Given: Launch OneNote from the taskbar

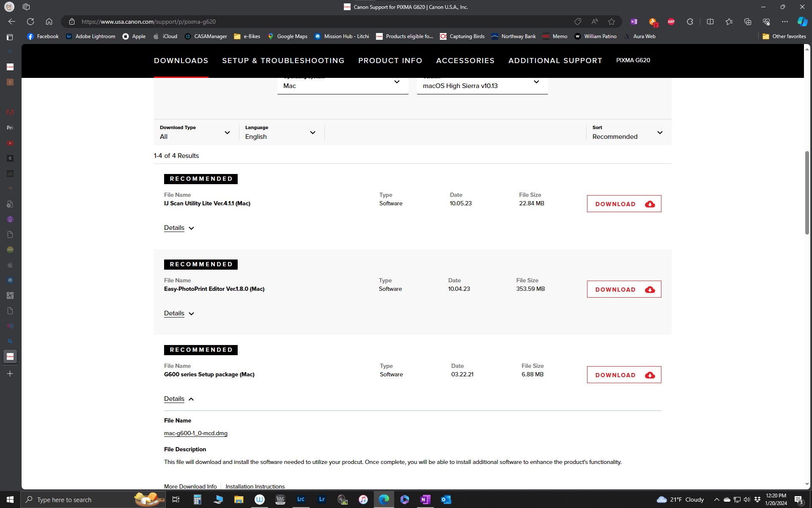Looking at the screenshot, I should pyautogui.click(x=425, y=500).
